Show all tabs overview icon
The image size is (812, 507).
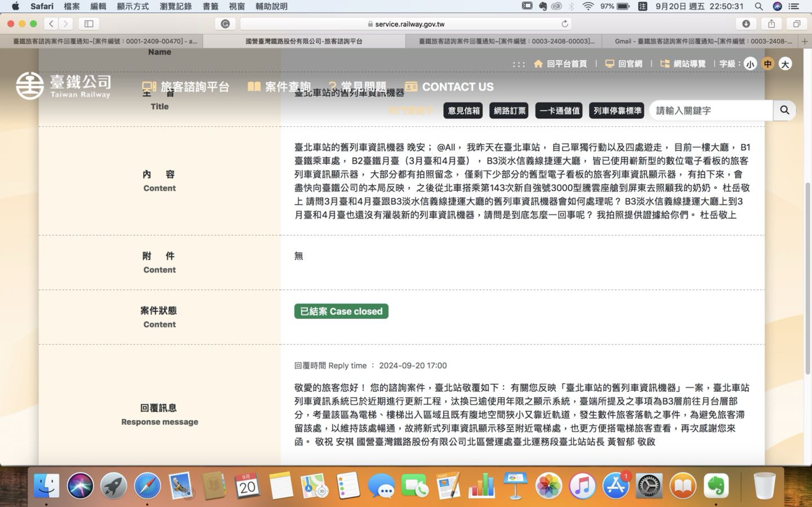click(797, 24)
